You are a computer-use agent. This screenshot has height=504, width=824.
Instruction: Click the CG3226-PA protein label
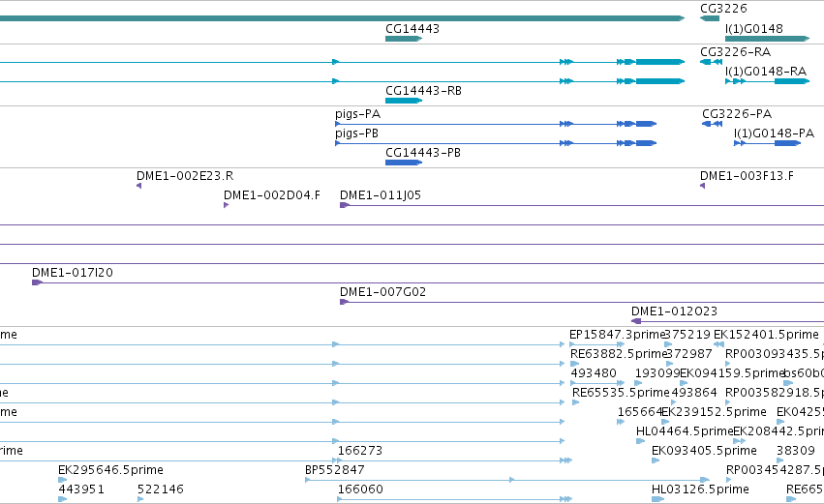click(x=737, y=114)
